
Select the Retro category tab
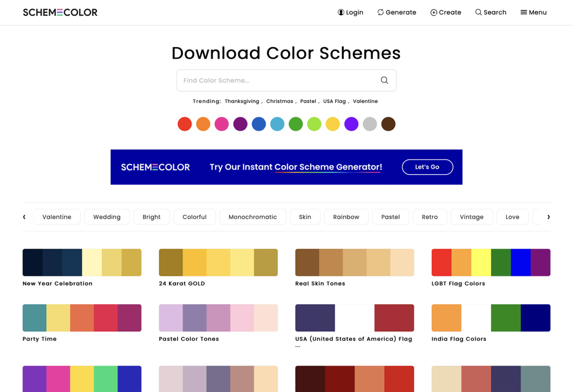tap(430, 217)
